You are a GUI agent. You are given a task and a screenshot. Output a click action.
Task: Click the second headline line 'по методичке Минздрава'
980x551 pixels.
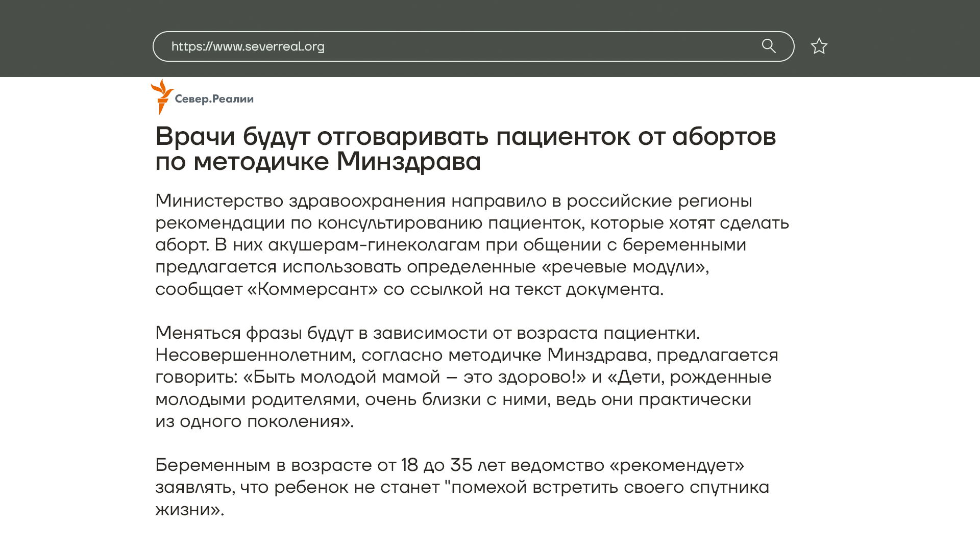coord(317,162)
